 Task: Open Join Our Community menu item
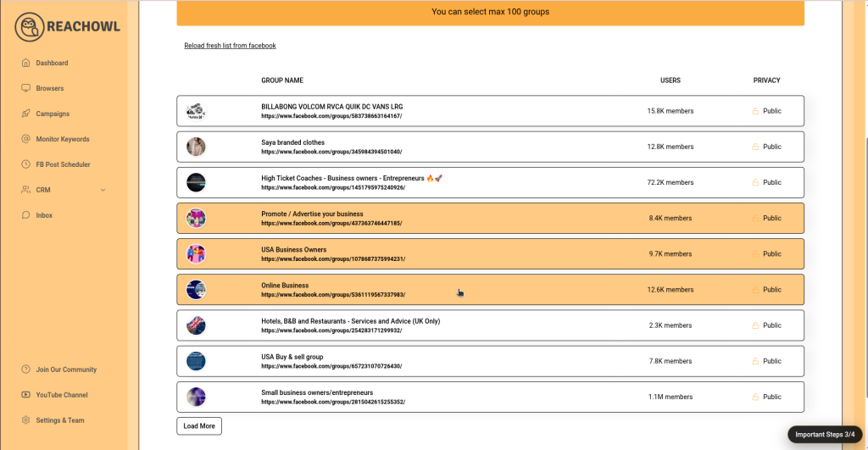(66, 369)
